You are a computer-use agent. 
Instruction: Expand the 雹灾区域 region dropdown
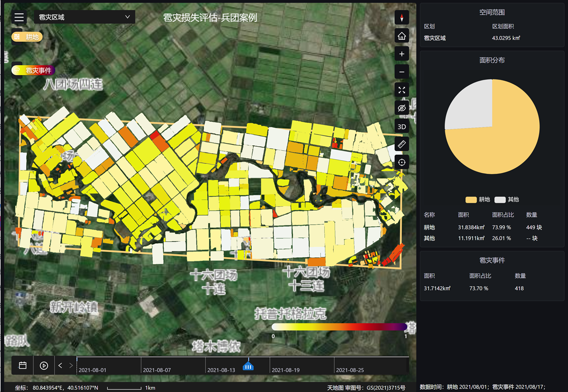[85, 17]
